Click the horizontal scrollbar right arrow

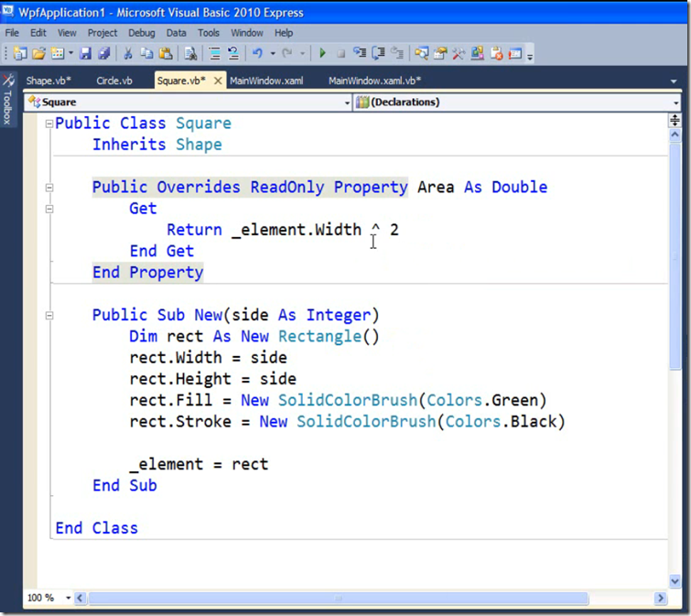[x=660, y=598]
